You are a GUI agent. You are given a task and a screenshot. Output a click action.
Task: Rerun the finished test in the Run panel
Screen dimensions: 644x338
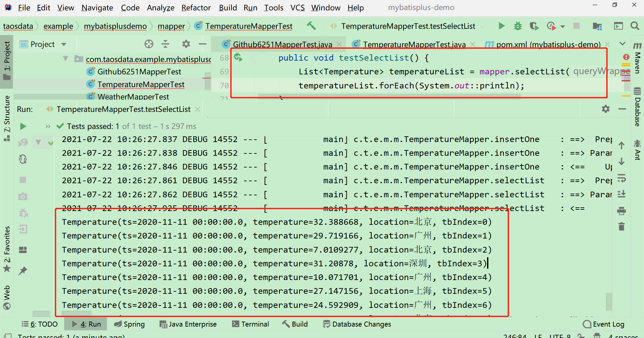point(23,126)
